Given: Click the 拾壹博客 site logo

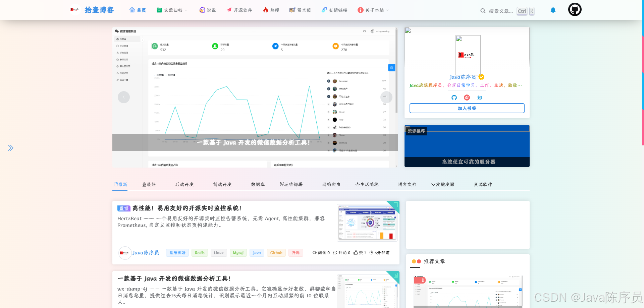Looking at the screenshot, I should [92, 10].
